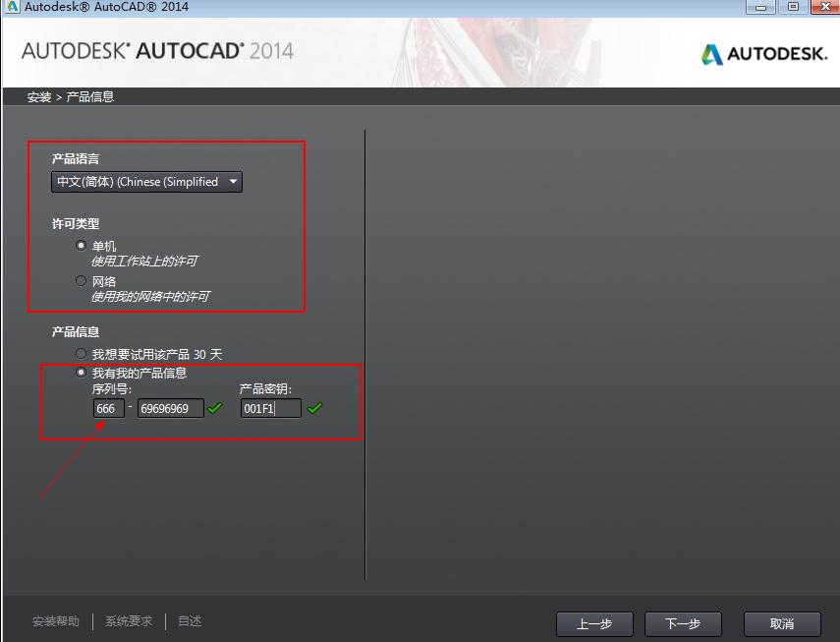Screen dimensions: 840x642
Task: Click the green checkmark beside the product key
Action: [x=314, y=408]
